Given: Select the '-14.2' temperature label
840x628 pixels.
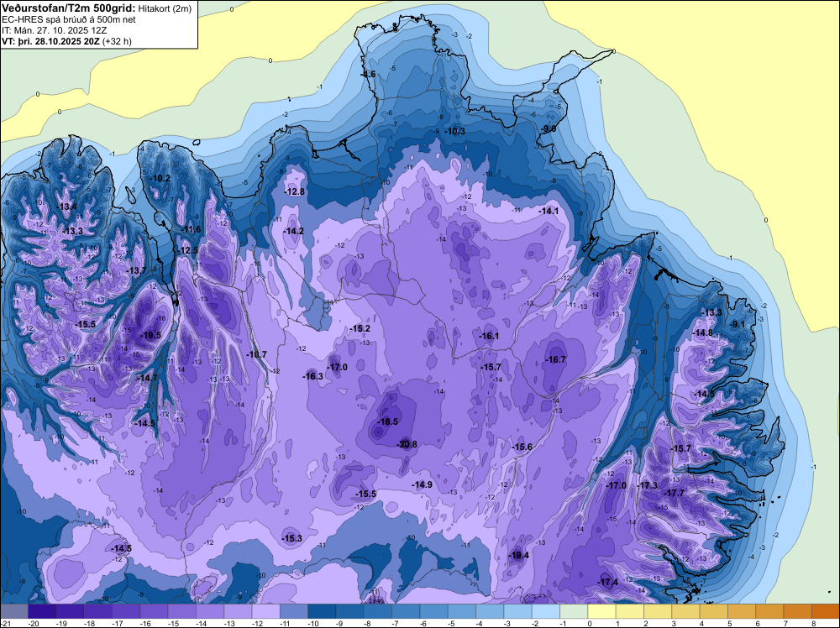Looking at the screenshot, I should [293, 231].
